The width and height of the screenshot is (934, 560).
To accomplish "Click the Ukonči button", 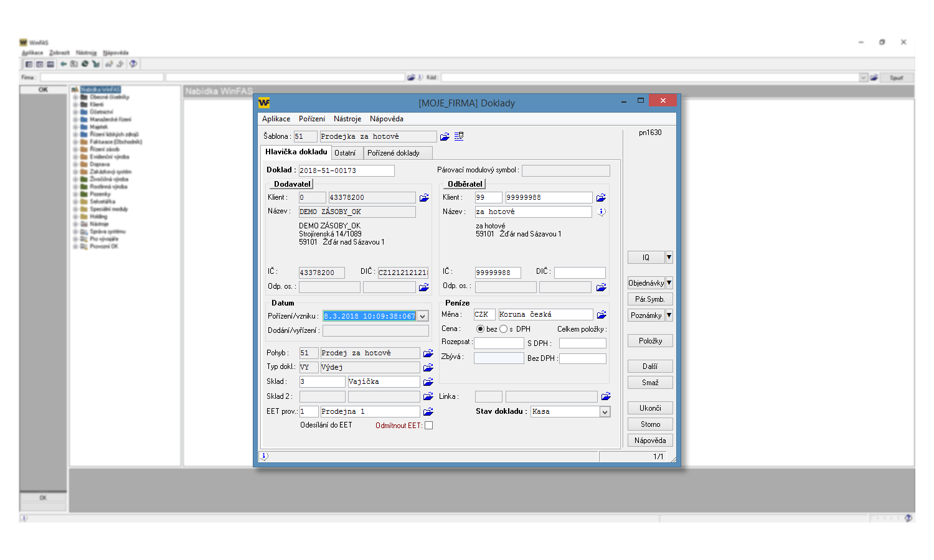I will tap(650, 408).
